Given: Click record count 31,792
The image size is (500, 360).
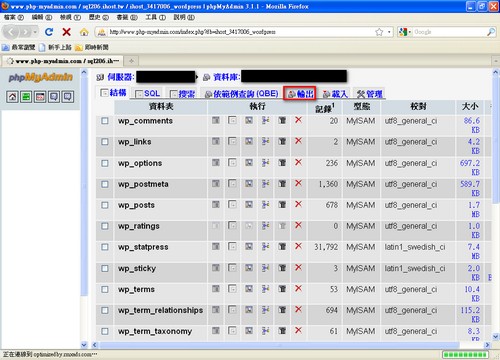Looking at the screenshot, I should coord(326,247).
